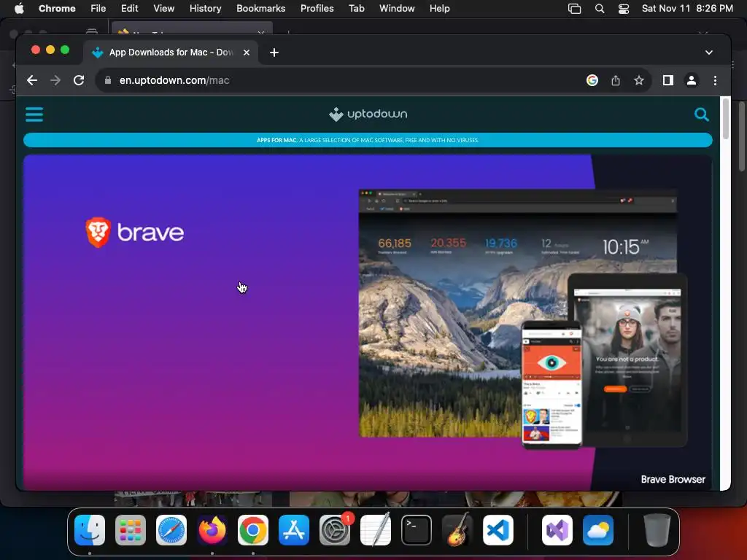Click the Uptodown search magnifier icon

tap(701, 114)
